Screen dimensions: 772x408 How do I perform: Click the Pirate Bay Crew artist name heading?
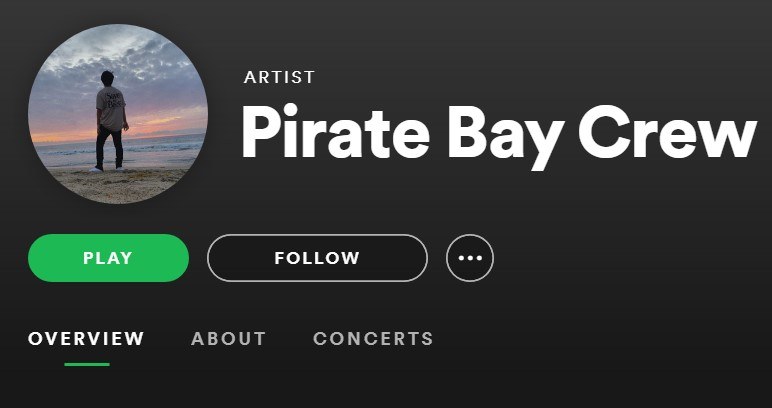pos(498,132)
